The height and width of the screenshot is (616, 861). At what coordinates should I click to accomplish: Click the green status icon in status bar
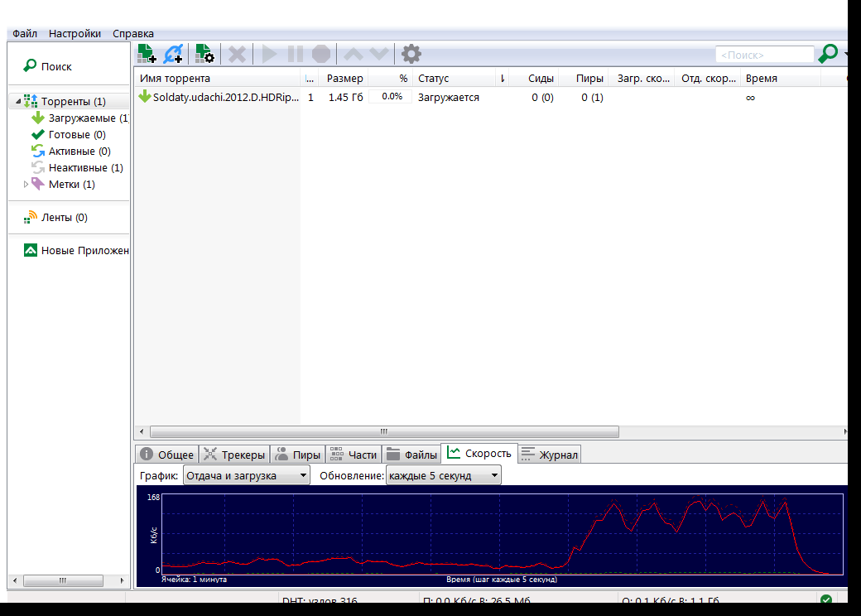[825, 600]
